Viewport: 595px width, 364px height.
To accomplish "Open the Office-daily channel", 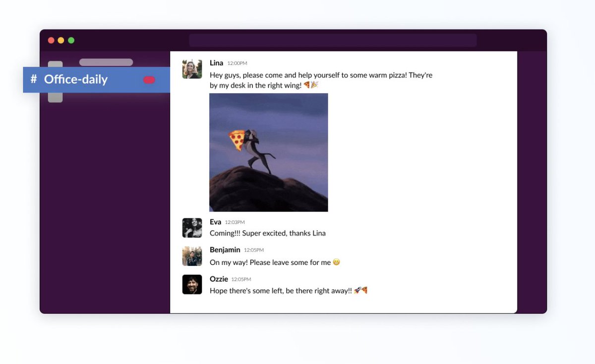I will 97,80.
